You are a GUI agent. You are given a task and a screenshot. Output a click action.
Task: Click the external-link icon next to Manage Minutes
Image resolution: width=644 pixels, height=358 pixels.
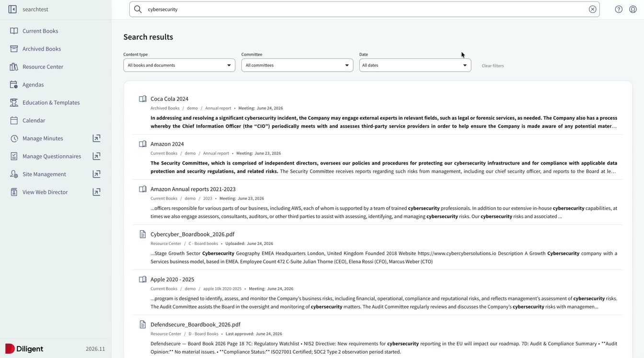point(96,138)
